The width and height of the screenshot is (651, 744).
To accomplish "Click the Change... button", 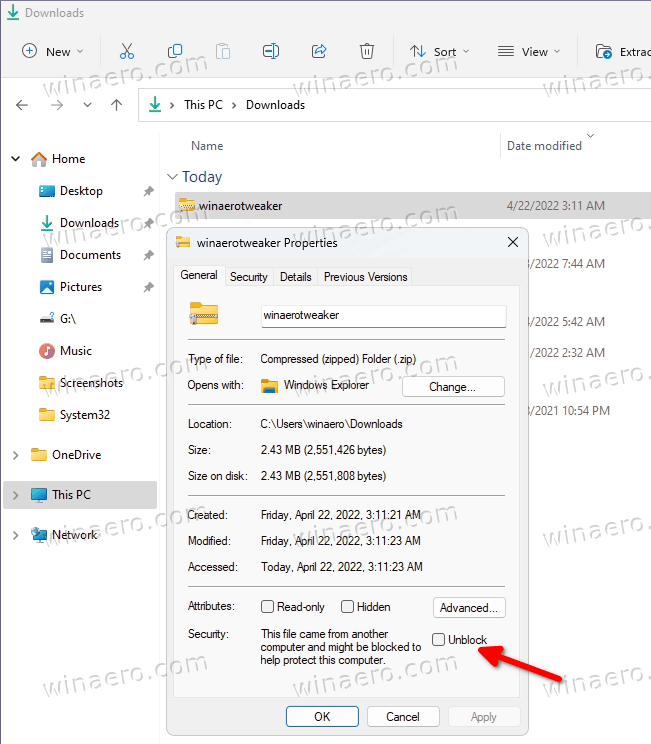I will pos(453,387).
